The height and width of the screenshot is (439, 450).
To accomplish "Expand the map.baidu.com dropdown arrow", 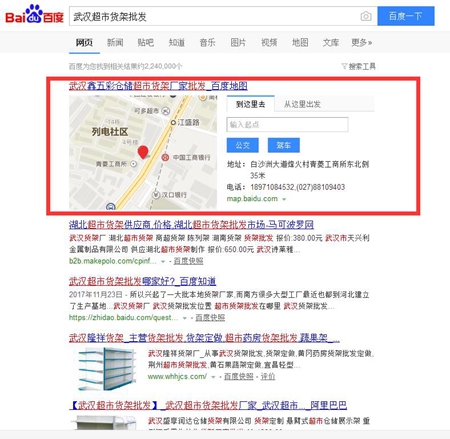I will 284,199.
